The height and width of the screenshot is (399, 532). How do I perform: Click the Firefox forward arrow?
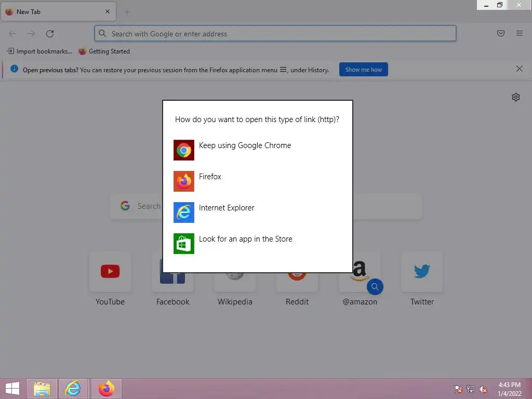tap(31, 34)
